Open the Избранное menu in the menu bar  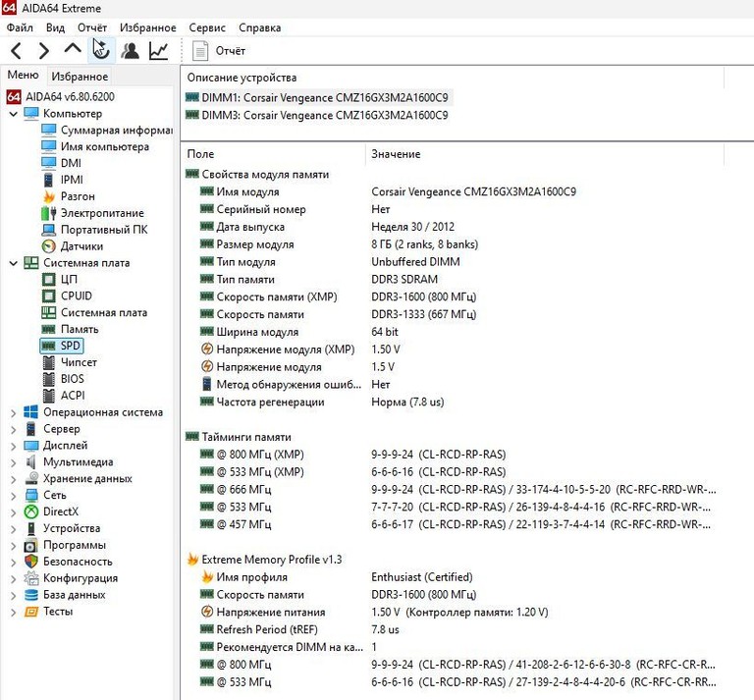147,27
